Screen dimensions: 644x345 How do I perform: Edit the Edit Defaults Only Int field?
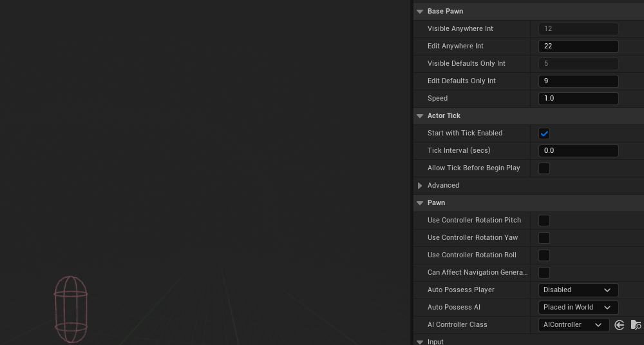click(578, 81)
